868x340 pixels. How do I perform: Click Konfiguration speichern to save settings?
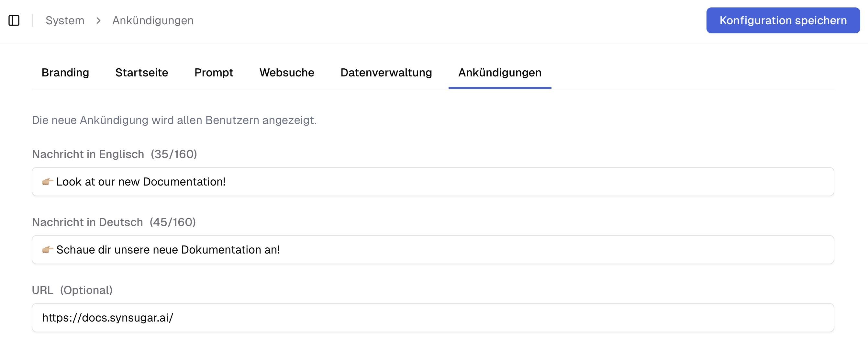click(783, 20)
